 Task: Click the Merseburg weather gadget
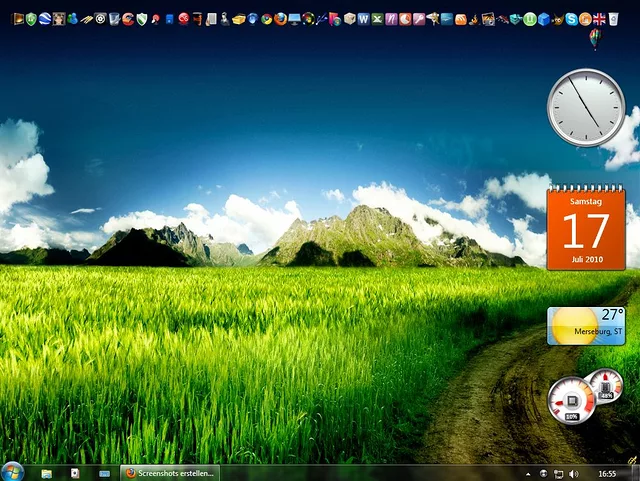(x=586, y=326)
